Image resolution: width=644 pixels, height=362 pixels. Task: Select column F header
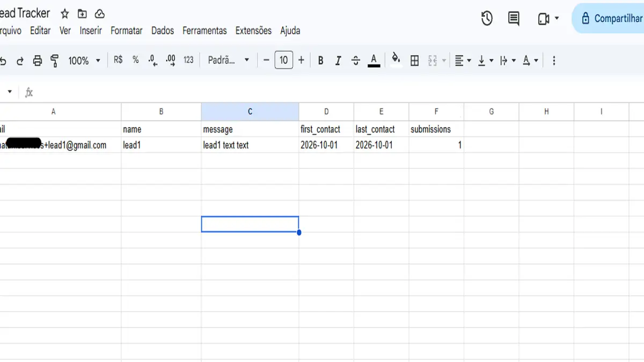[436, 112]
